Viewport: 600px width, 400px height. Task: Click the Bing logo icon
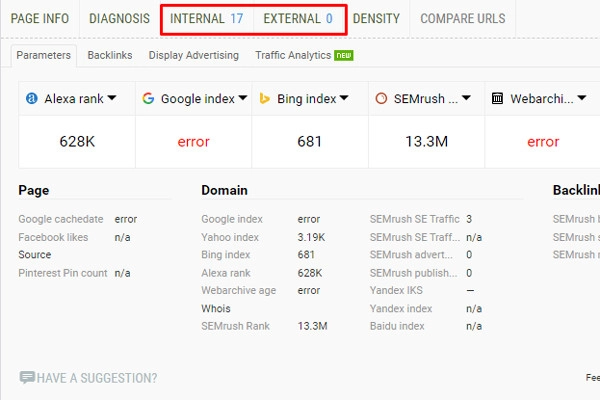265,98
